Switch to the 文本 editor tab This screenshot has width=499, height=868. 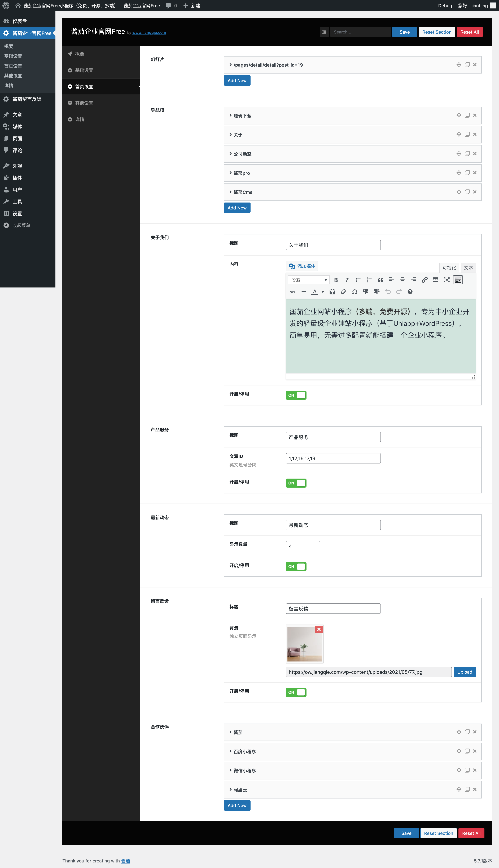point(468,268)
